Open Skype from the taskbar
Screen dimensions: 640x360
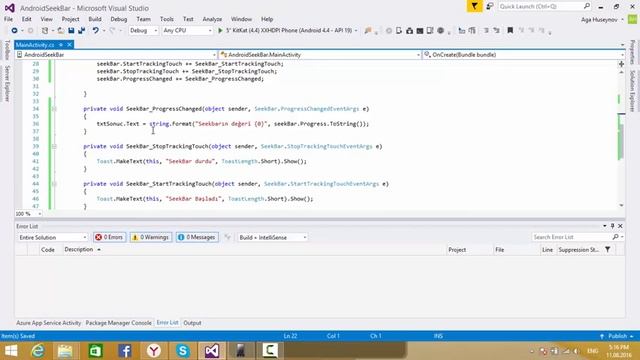coord(182,351)
